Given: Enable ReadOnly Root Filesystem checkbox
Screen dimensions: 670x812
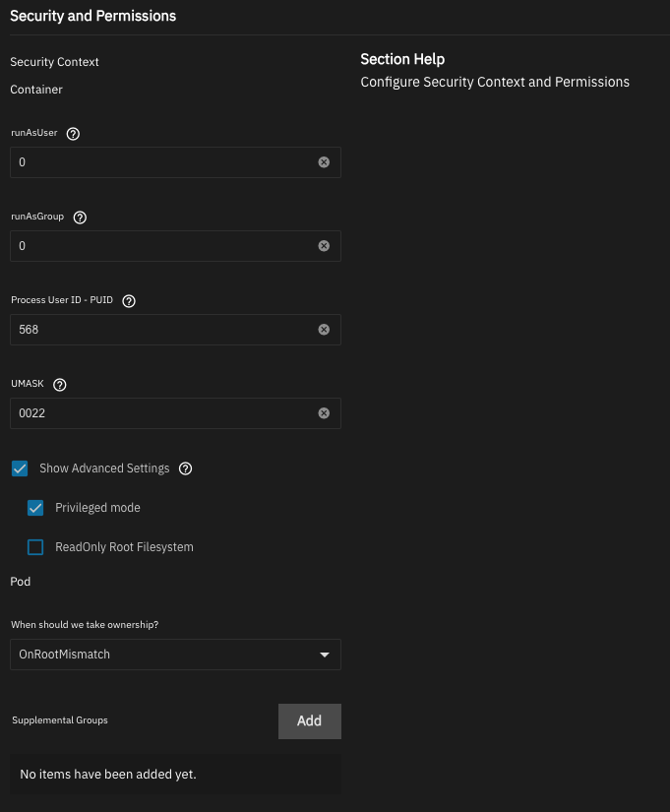Looking at the screenshot, I should pos(35,547).
